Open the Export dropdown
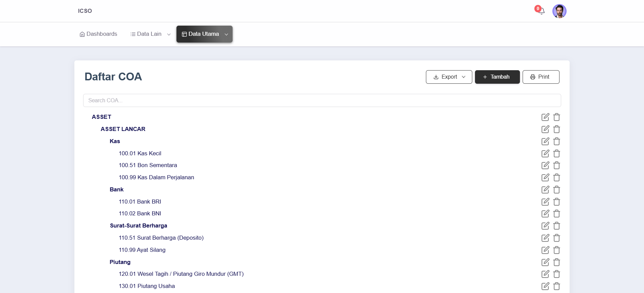The width and height of the screenshot is (644, 293). click(449, 77)
